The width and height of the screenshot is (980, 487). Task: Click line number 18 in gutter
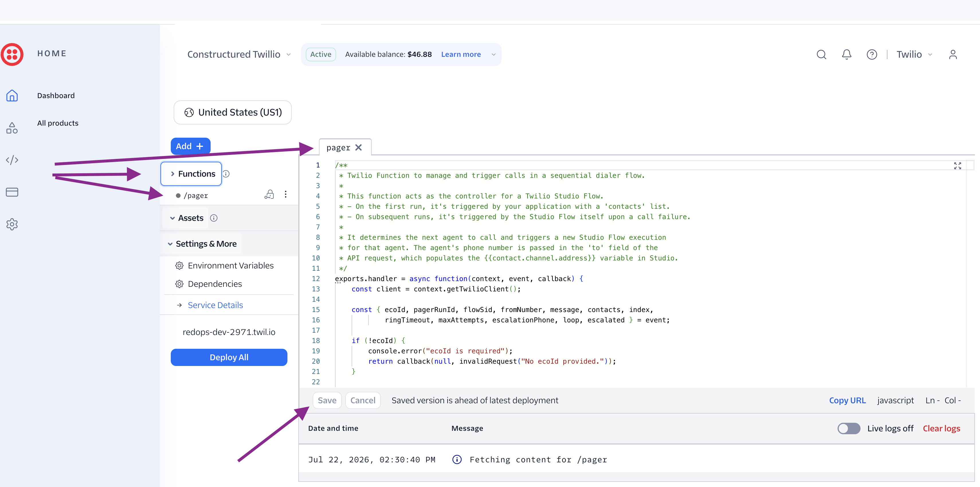pos(315,341)
